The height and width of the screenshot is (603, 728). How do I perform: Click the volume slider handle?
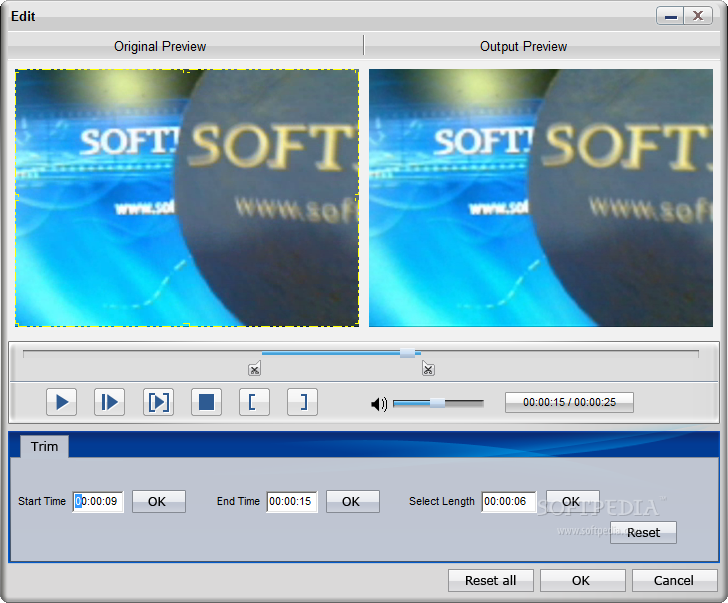pyautogui.click(x=437, y=403)
